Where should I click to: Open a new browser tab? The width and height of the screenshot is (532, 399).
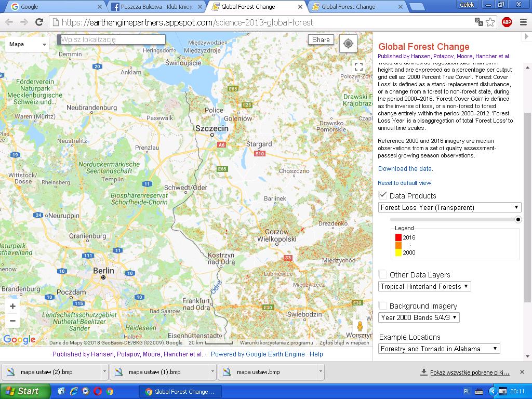click(x=417, y=6)
